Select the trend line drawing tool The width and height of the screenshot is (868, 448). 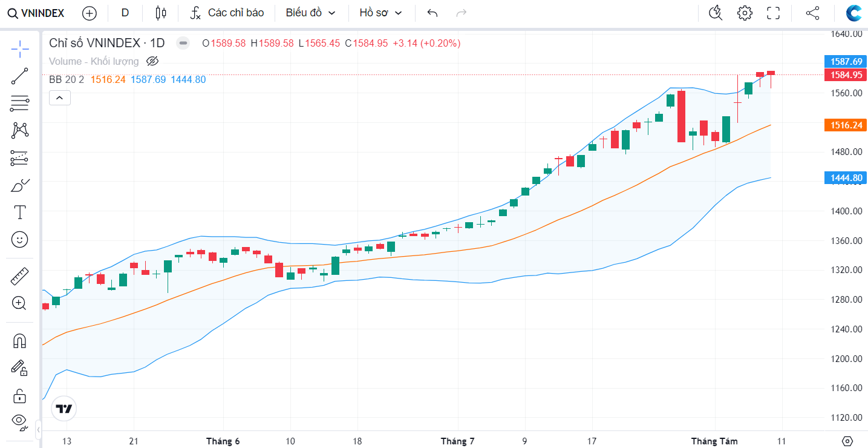point(20,76)
